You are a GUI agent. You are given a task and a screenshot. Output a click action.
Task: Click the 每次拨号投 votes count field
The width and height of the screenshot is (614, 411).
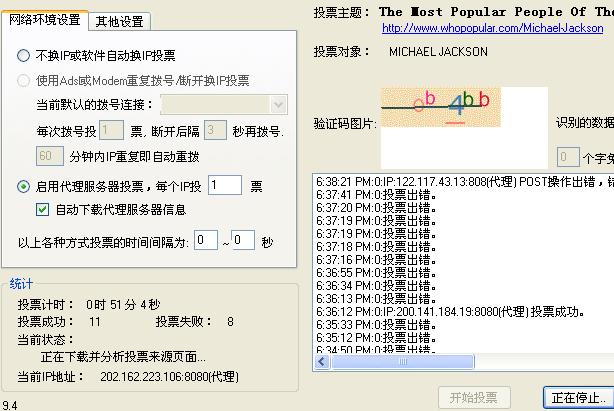coord(112,130)
